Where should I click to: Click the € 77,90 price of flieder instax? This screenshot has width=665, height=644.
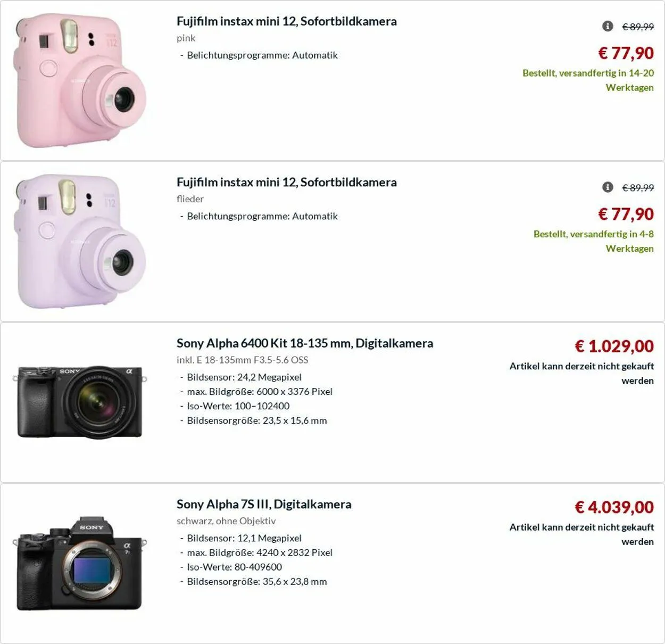tap(626, 214)
